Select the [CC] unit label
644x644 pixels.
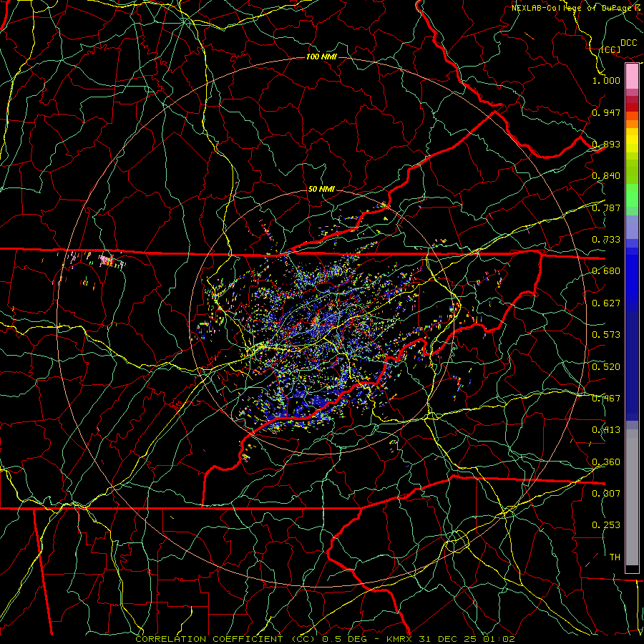click(x=611, y=49)
